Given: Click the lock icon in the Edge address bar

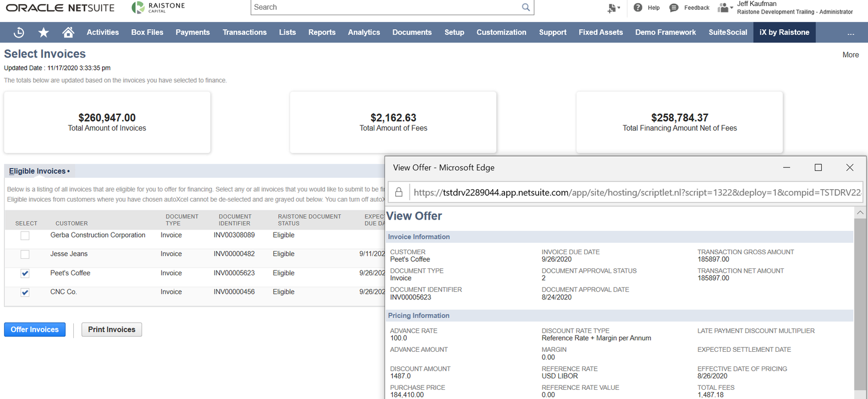Looking at the screenshot, I should 399,192.
